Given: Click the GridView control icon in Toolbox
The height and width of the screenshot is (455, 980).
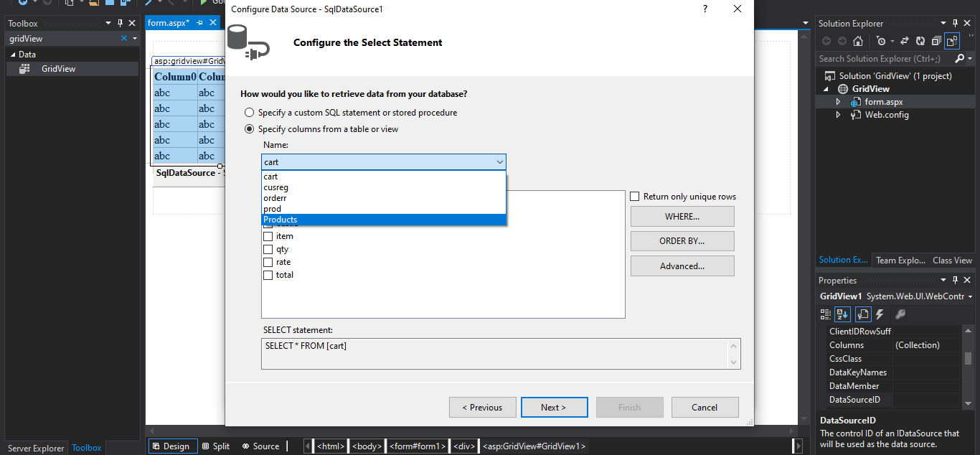Looking at the screenshot, I should pyautogui.click(x=24, y=69).
